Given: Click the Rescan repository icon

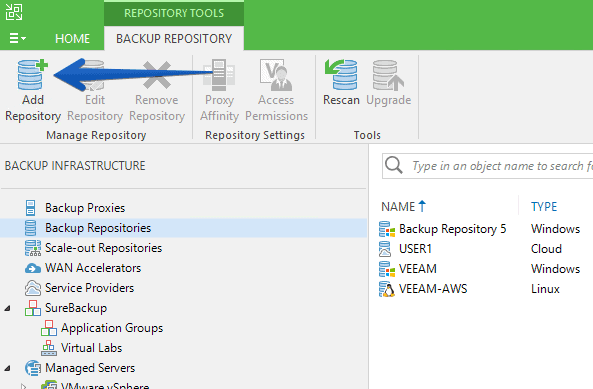Looking at the screenshot, I should (x=341, y=74).
